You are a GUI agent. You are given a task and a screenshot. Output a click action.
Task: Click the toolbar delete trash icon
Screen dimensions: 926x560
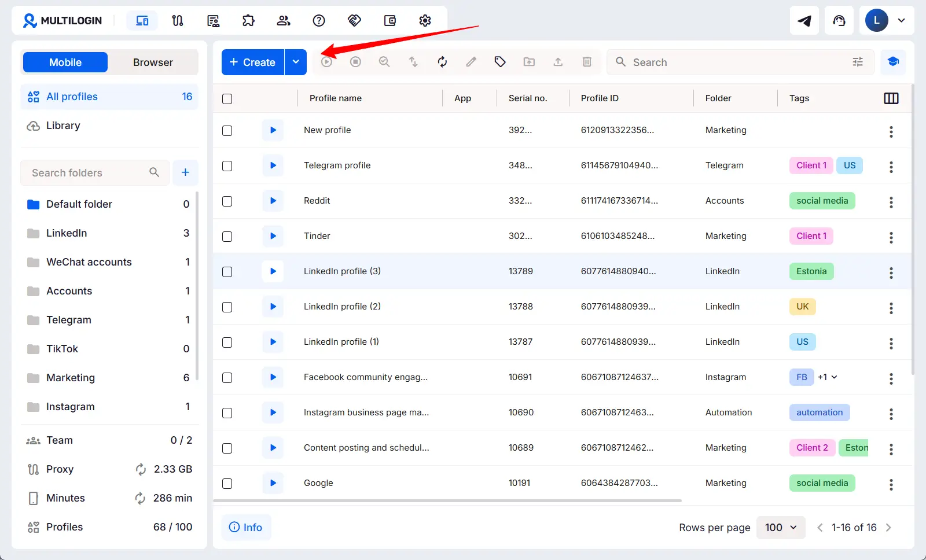point(587,62)
